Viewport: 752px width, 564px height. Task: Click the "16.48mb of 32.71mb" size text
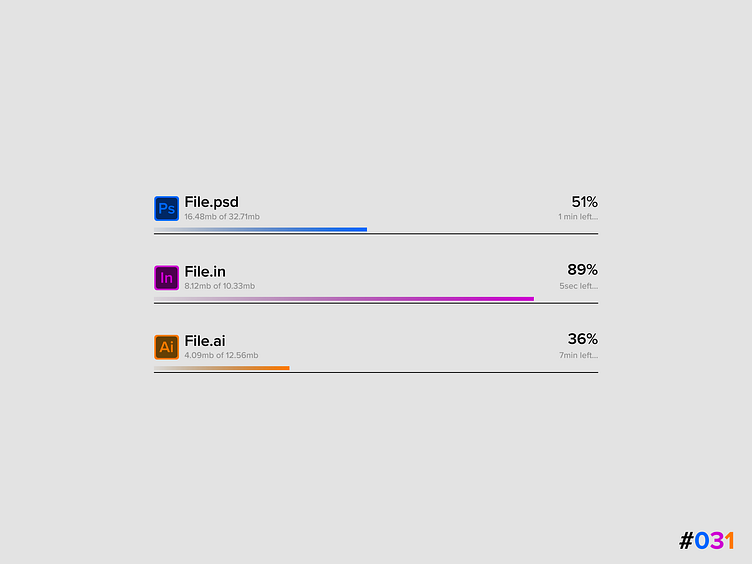point(222,217)
